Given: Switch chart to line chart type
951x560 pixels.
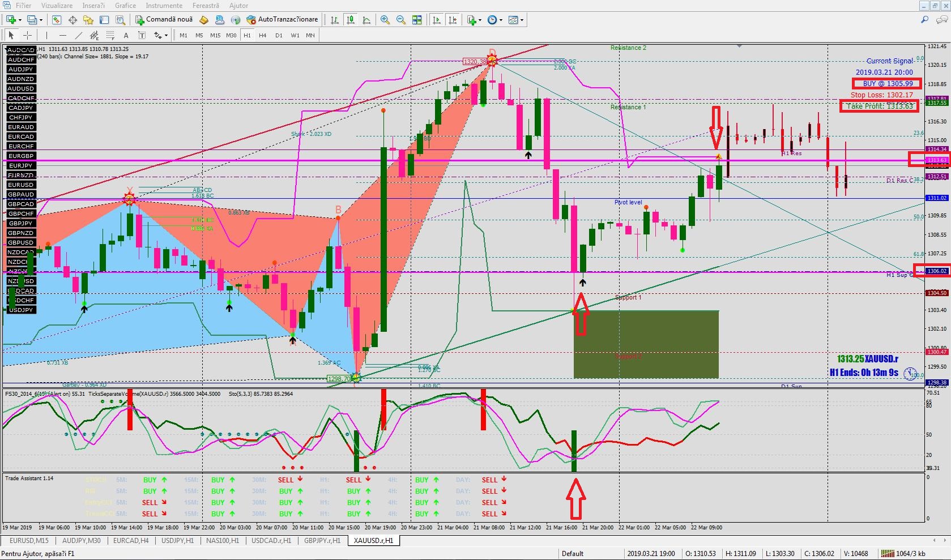Looking at the screenshot, I should 366,20.
